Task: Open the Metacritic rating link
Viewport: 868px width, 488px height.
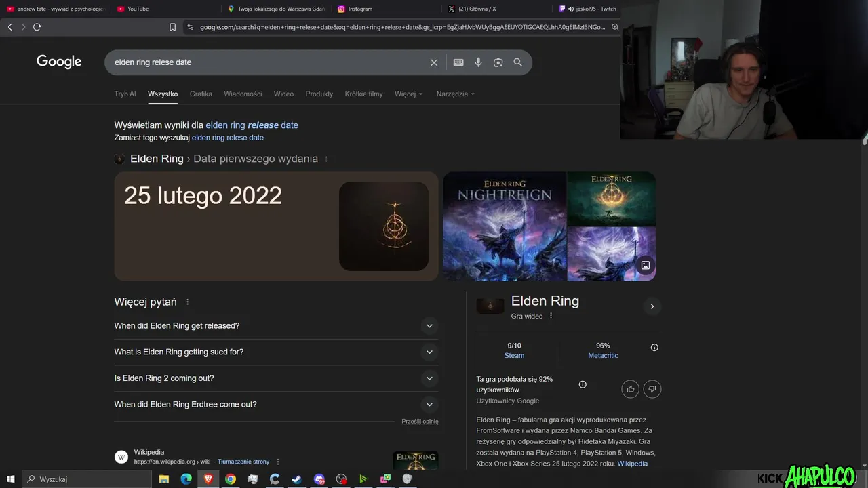Action: click(603, 356)
